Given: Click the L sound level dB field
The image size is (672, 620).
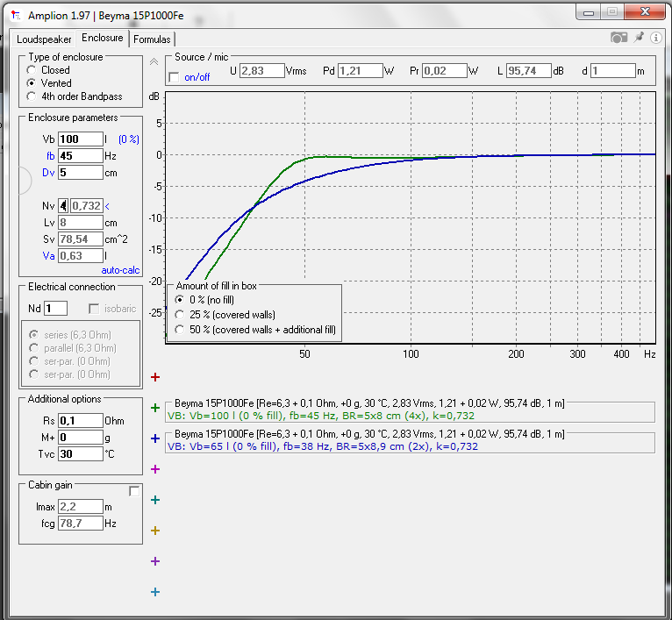Looking at the screenshot, I should pos(529,71).
